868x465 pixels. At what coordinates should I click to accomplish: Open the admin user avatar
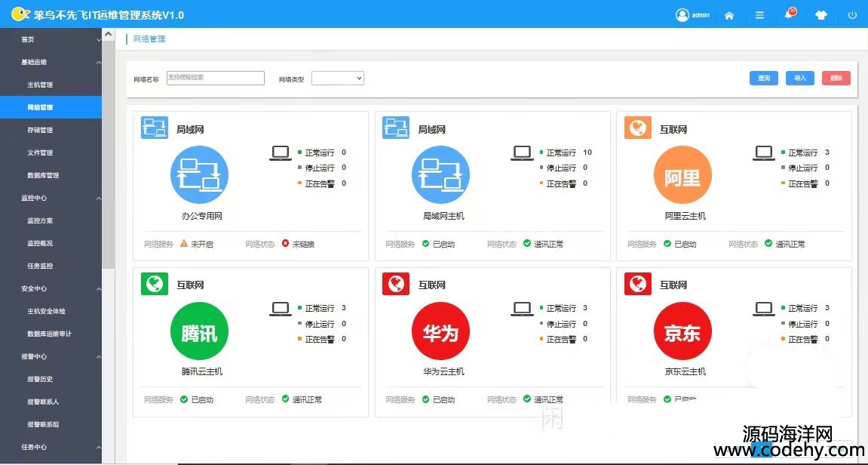[x=682, y=15]
